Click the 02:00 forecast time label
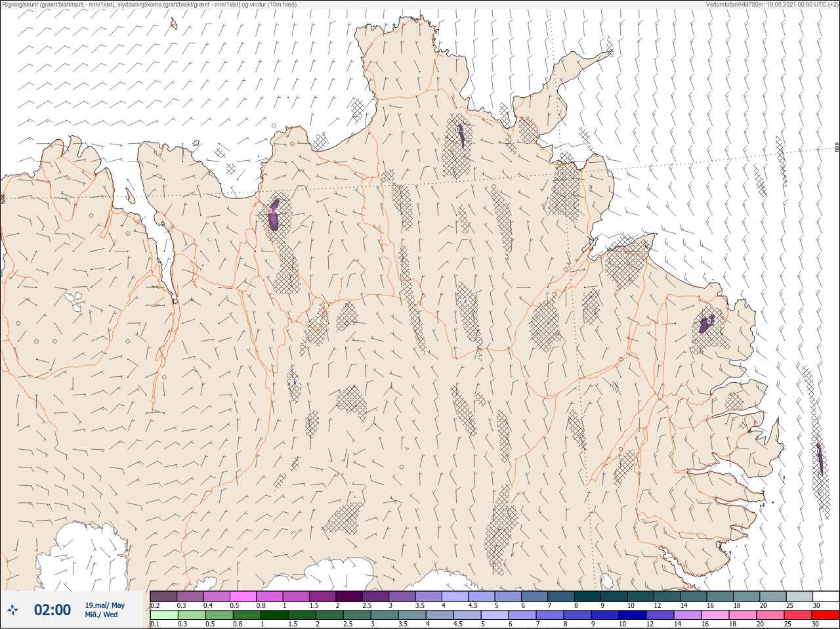This screenshot has height=629, width=840. pos(52,610)
